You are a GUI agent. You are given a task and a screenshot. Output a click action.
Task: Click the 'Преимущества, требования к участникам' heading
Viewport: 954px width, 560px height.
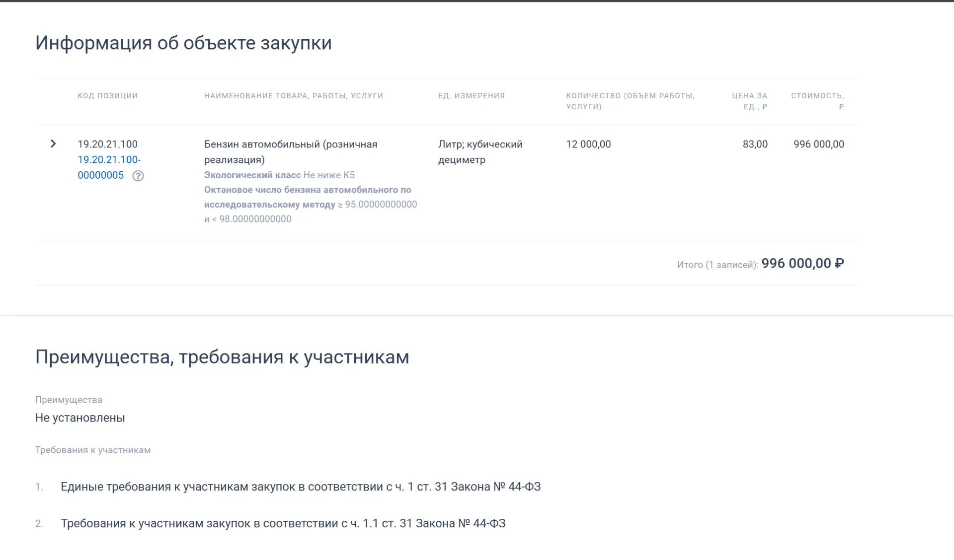click(222, 357)
